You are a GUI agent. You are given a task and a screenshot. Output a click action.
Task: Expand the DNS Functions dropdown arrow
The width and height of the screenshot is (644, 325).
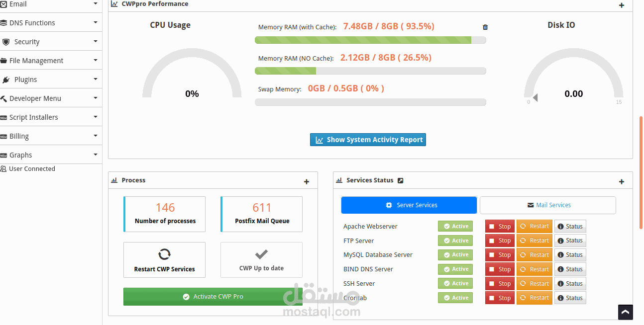pos(95,23)
